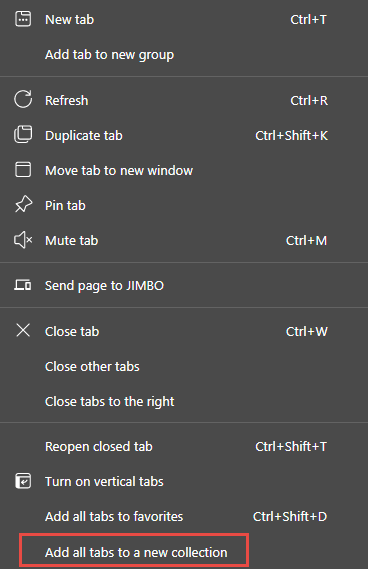Click the Mute tab label
The width and height of the screenshot is (368, 569).
71,241
